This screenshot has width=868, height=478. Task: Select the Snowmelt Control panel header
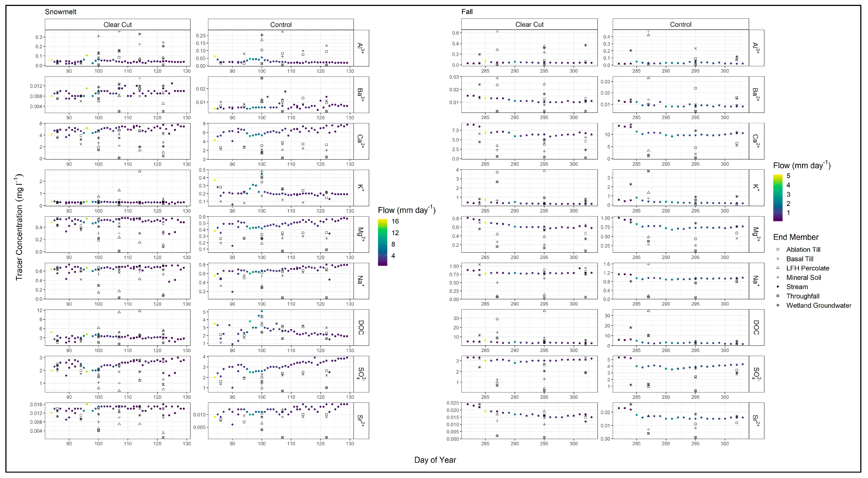[281, 25]
